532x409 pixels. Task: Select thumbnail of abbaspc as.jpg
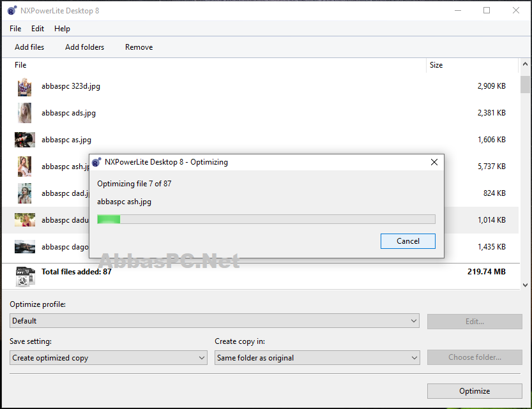click(25, 140)
